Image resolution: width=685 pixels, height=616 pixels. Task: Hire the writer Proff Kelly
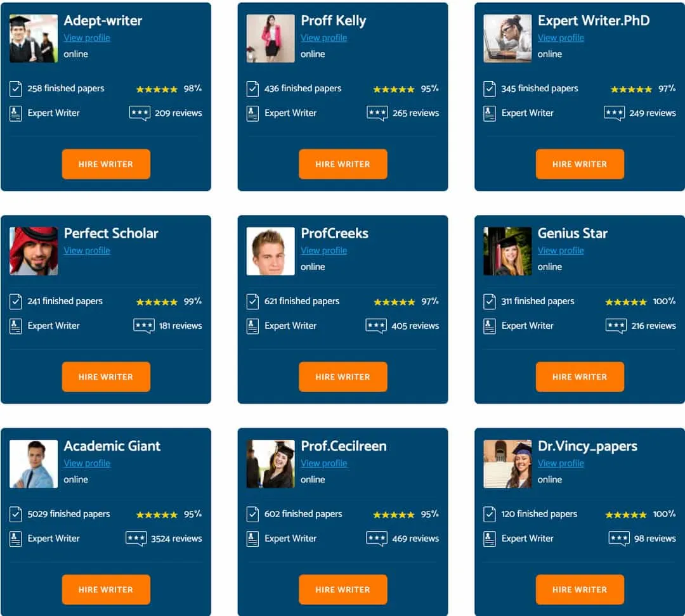(x=343, y=164)
